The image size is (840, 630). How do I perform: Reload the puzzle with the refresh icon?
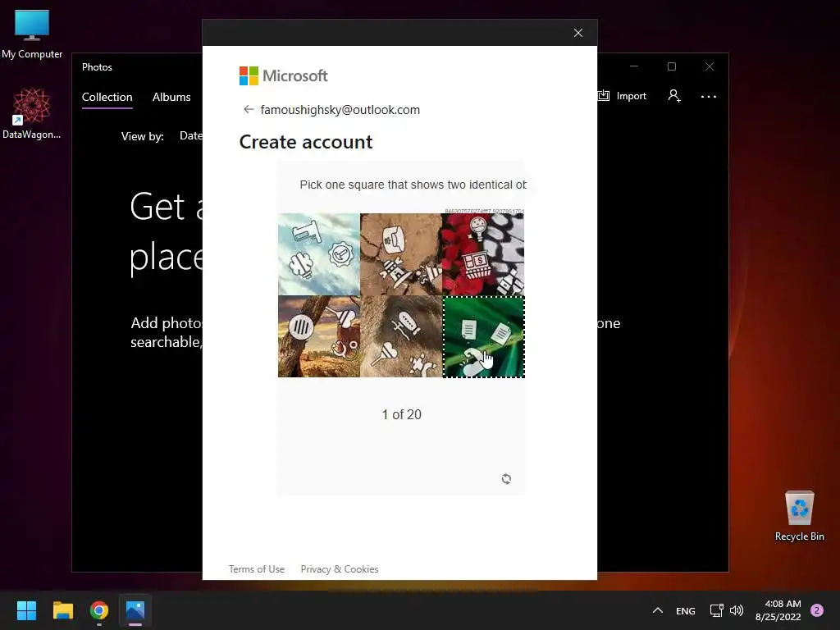point(506,478)
